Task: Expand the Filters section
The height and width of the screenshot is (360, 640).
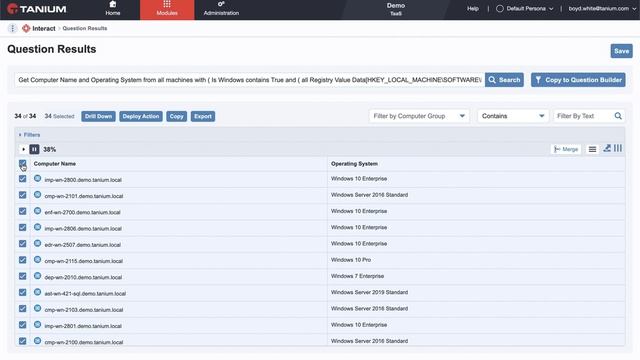Action: (x=29, y=135)
